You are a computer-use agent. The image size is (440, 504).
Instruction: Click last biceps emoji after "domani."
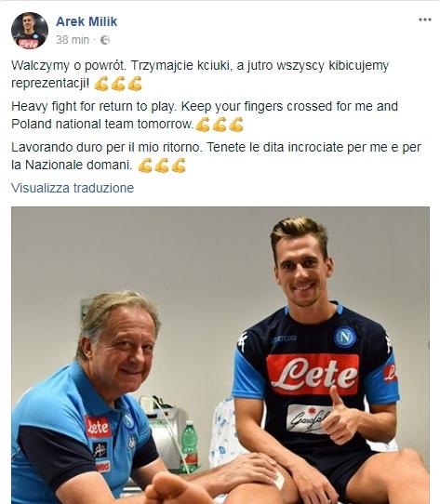pos(179,166)
